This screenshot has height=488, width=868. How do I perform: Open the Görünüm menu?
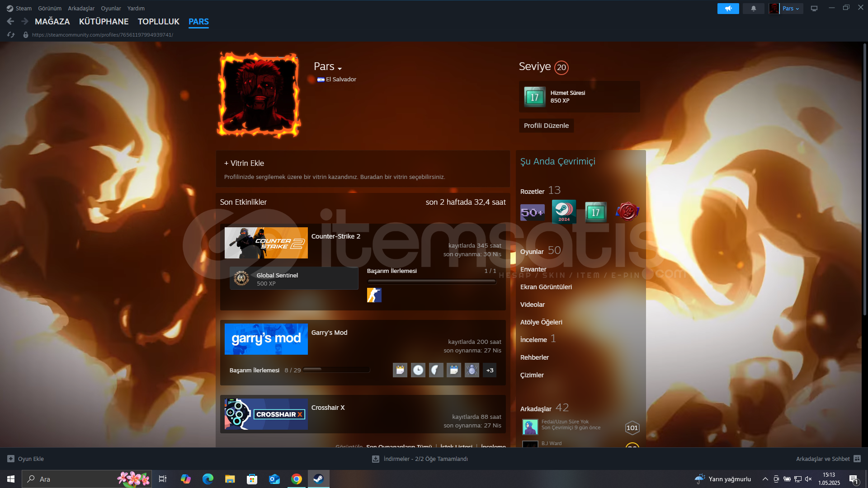tap(50, 8)
